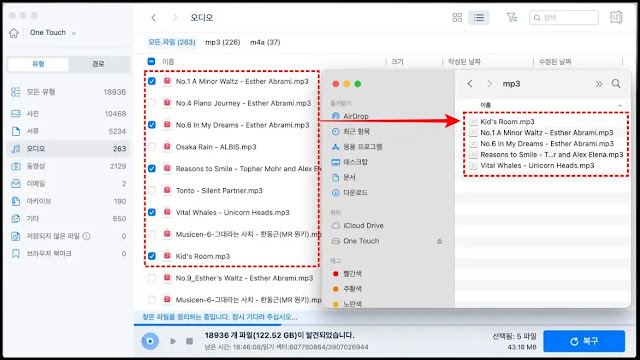Select 서류 category icon in sidebar
The height and width of the screenshot is (360, 640).
tap(16, 131)
